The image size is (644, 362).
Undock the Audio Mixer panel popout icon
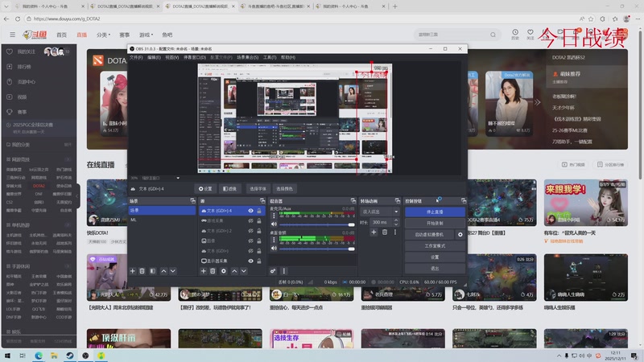353,201
